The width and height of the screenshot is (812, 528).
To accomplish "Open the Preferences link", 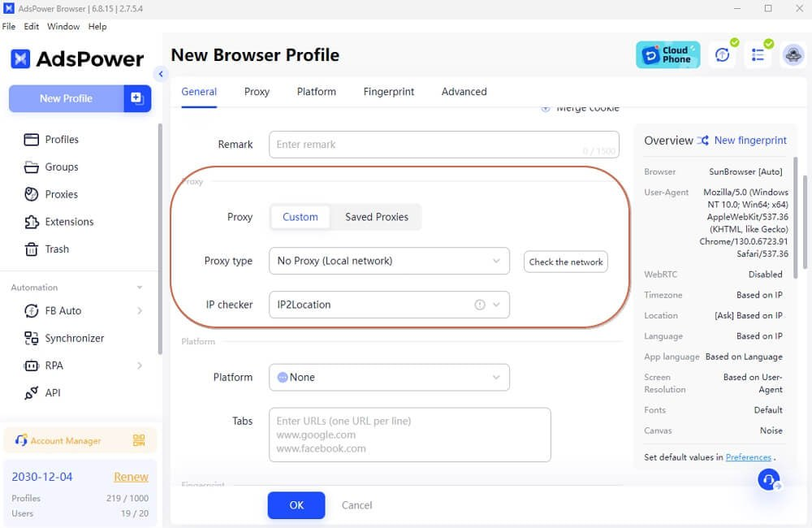I will pyautogui.click(x=749, y=457).
